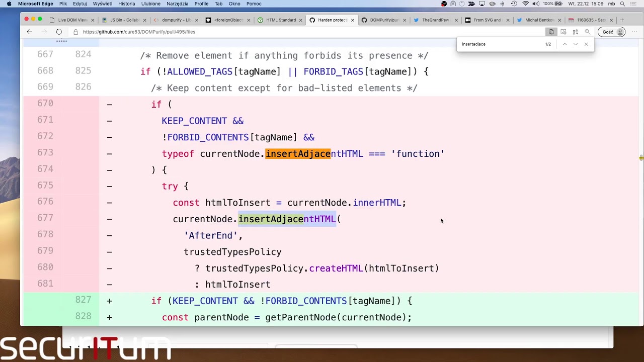Open the Narzędzia menu

pos(177,4)
